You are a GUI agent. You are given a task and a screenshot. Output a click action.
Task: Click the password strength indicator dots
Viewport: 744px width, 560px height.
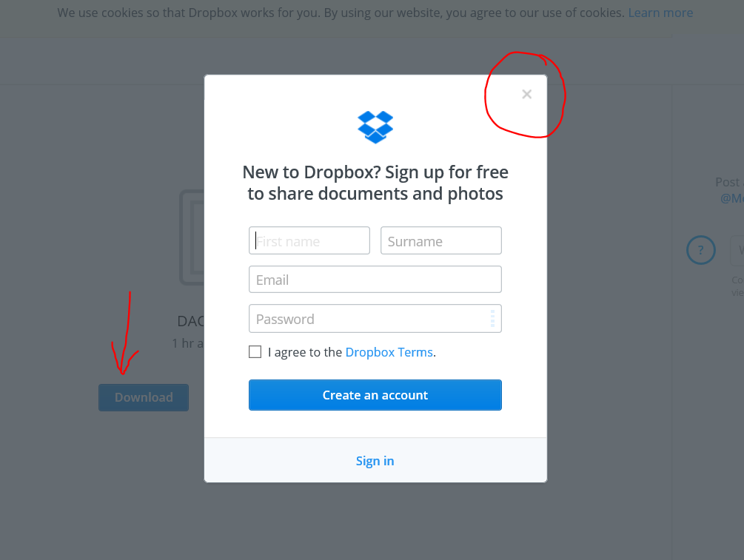[x=492, y=319]
